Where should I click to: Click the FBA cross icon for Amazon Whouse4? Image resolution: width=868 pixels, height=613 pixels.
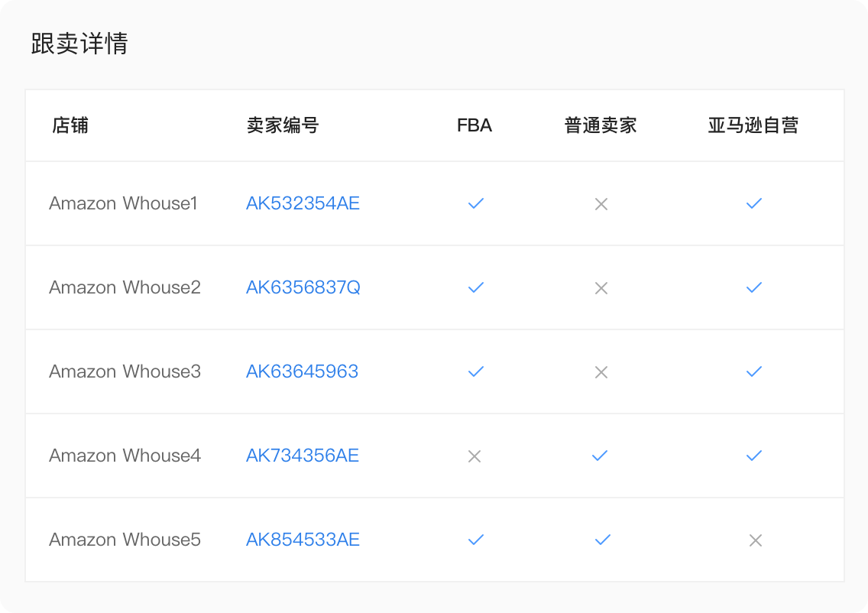475,456
